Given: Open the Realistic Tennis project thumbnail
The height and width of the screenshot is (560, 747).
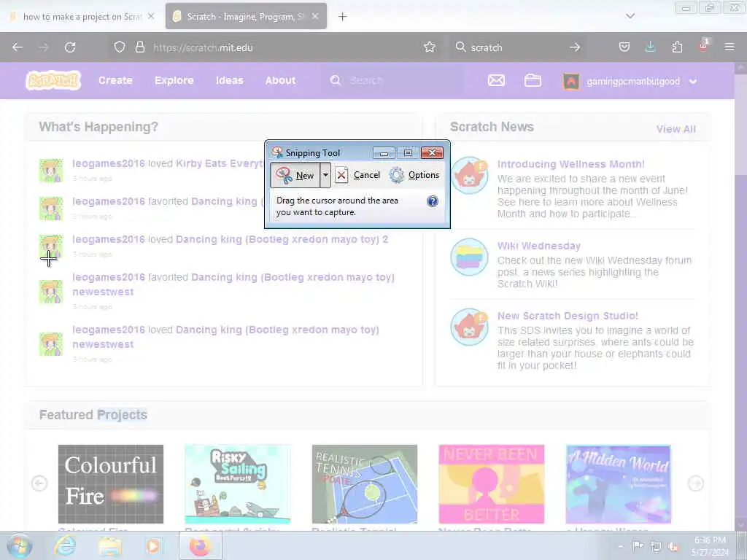Looking at the screenshot, I should coord(365,484).
